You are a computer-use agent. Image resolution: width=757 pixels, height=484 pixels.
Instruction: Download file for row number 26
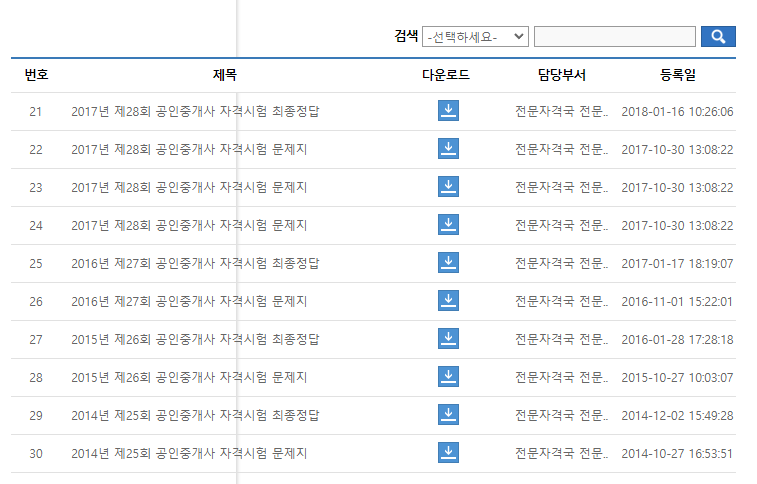[x=448, y=301]
